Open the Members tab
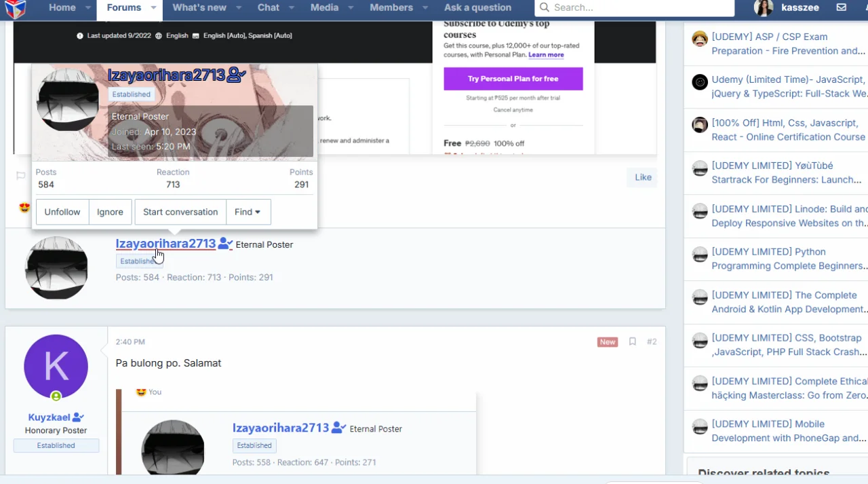The height and width of the screenshot is (484, 868). pos(391,7)
